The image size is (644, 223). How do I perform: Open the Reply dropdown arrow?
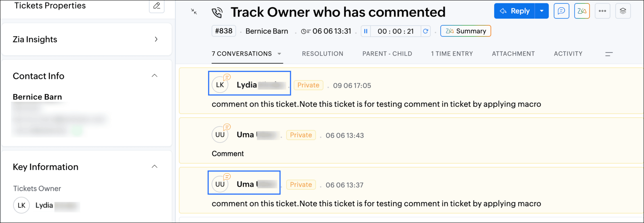pos(542,11)
